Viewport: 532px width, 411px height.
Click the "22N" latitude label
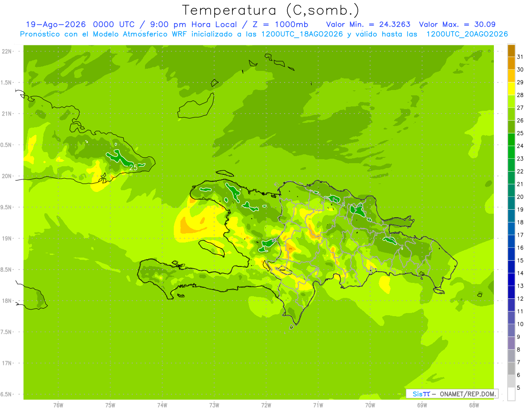[7, 51]
